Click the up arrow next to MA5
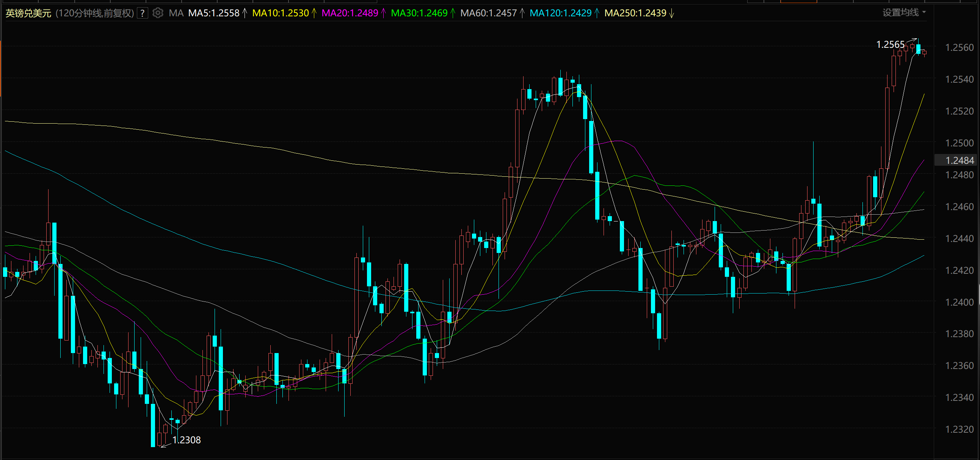The width and height of the screenshot is (980, 460). coord(245,13)
